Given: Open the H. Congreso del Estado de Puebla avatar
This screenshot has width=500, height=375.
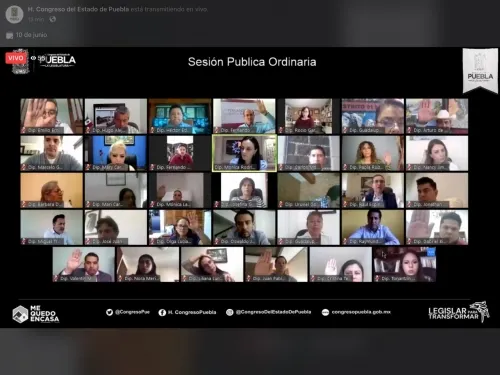Looking at the screenshot, I should coord(14,14).
